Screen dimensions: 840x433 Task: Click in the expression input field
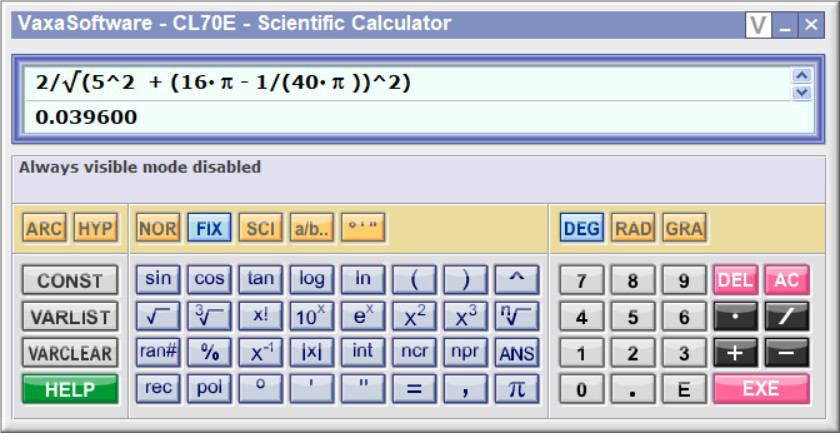(400, 82)
